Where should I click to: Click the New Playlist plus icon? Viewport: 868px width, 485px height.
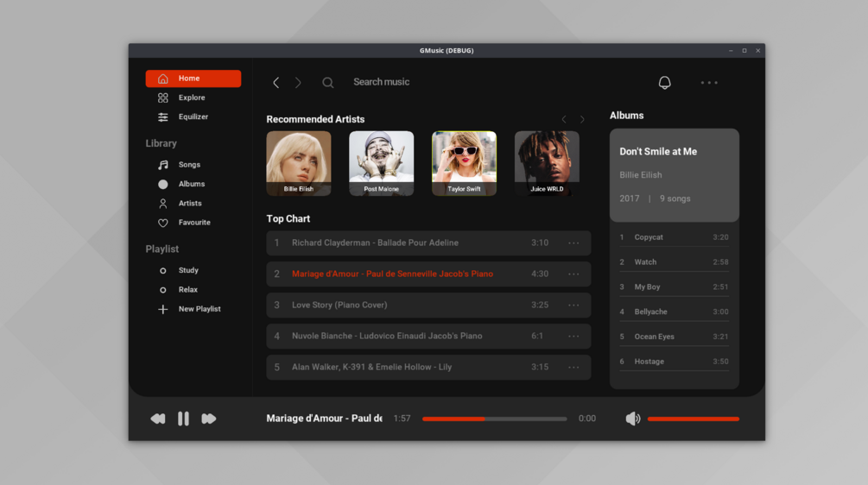162,309
